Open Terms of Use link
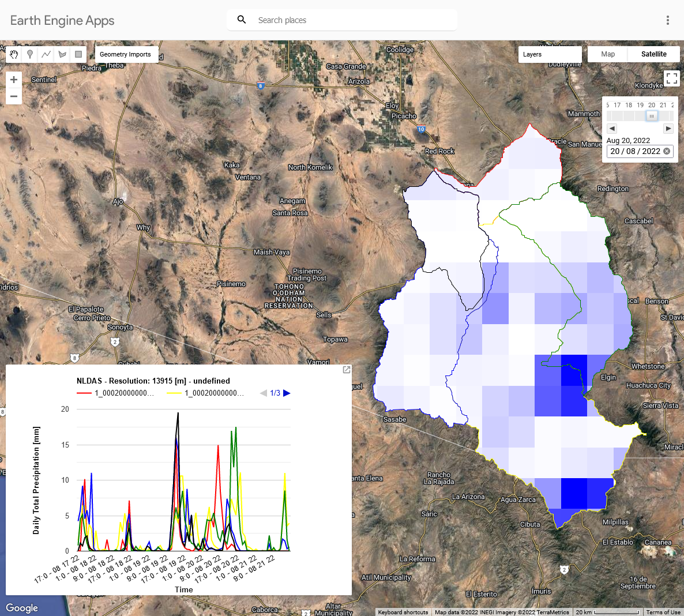This screenshot has height=616, width=684. [x=663, y=612]
